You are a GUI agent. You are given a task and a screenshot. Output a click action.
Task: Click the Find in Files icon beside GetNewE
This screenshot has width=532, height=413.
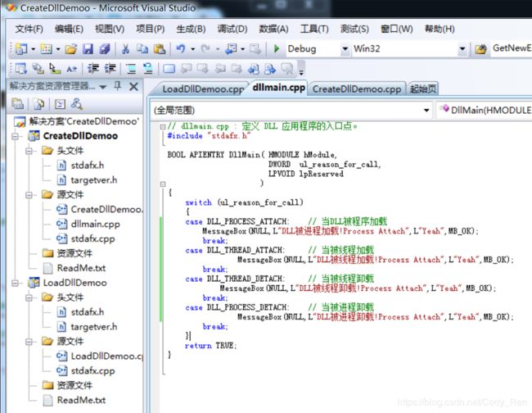480,49
